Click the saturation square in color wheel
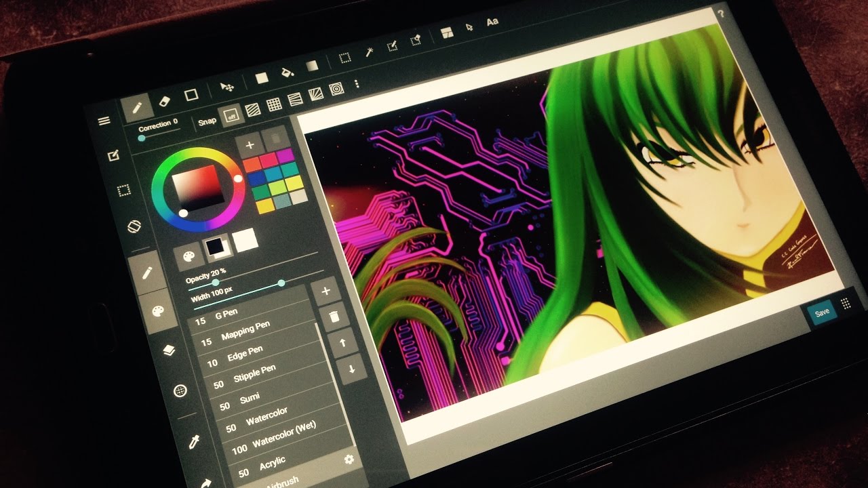868x488 pixels. tap(197, 188)
